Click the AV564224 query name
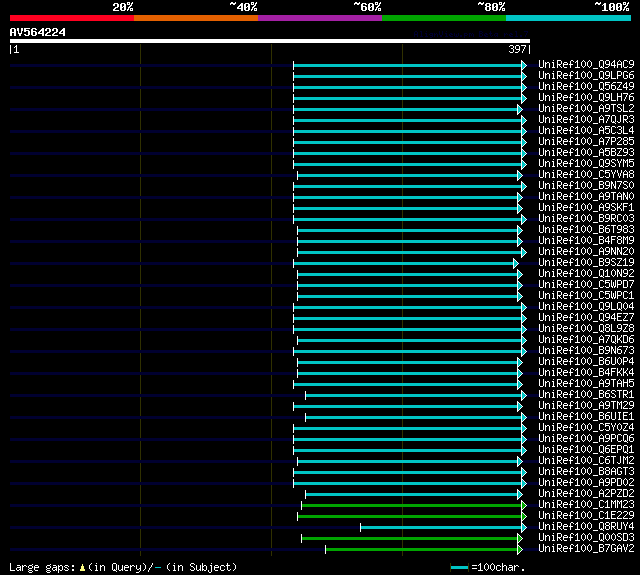Image resolution: width=640 pixels, height=575 pixels. point(38,32)
